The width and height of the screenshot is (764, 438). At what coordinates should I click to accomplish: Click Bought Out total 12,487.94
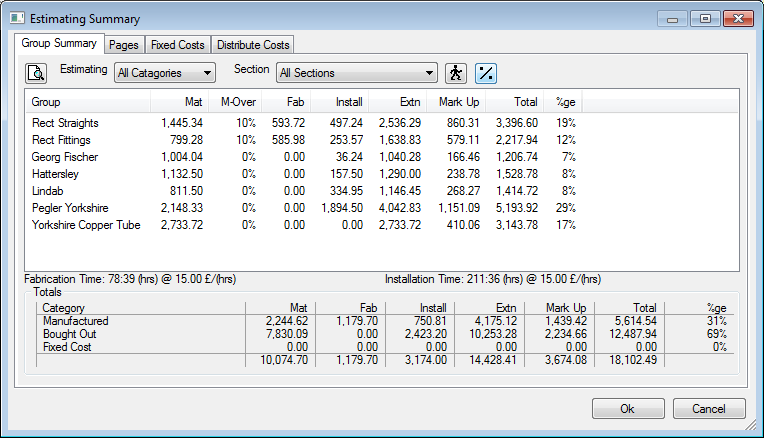point(633,334)
